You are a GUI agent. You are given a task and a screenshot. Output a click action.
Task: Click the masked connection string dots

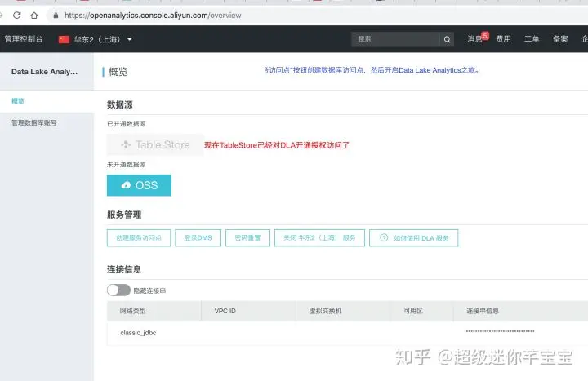pyautogui.click(x=500, y=331)
